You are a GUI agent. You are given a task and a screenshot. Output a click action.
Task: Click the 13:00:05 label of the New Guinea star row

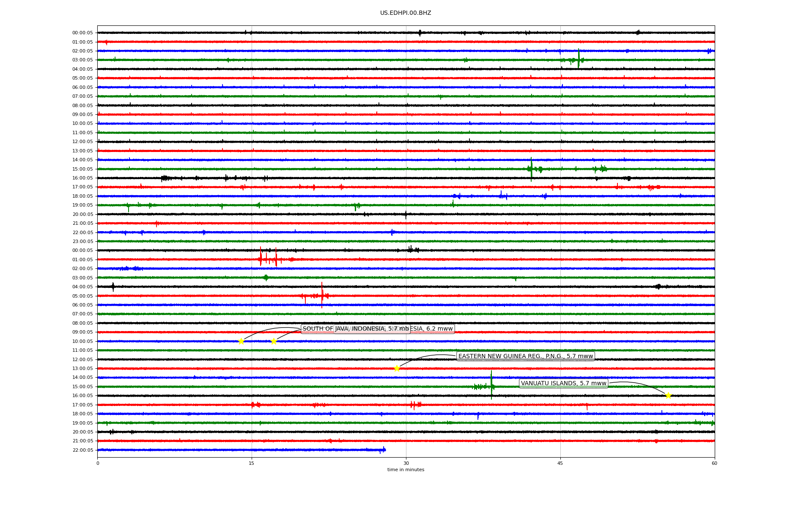[x=82, y=368]
